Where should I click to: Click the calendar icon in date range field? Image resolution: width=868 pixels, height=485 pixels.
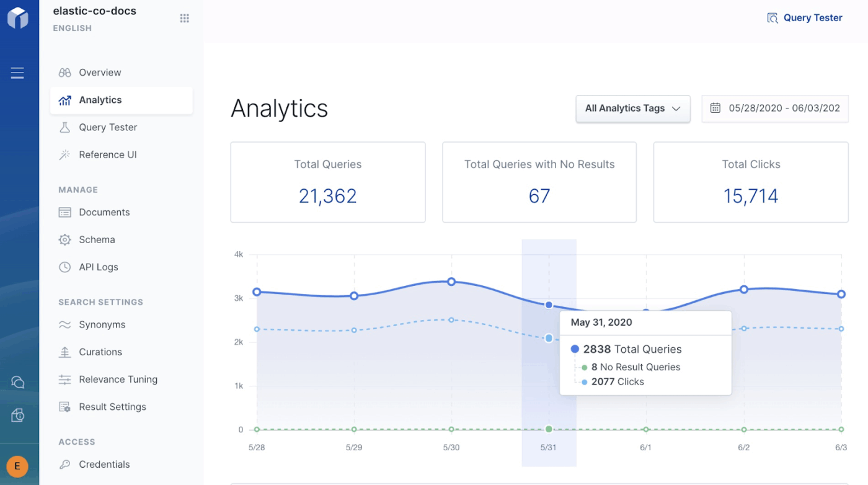[715, 108]
